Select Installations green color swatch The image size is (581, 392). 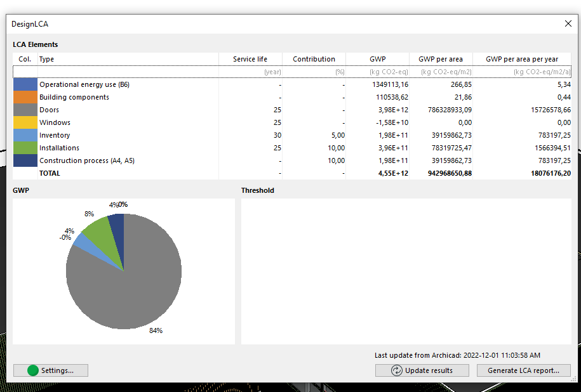[25, 148]
